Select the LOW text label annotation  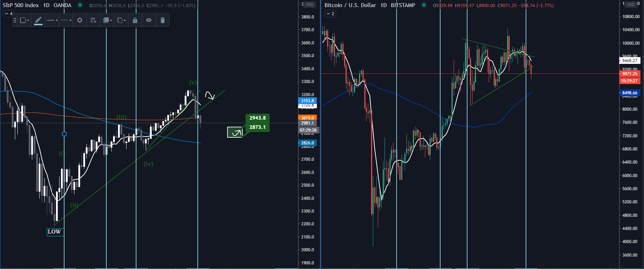tap(54, 232)
